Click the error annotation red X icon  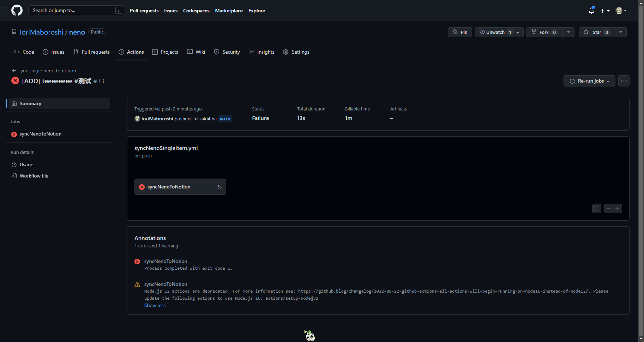pyautogui.click(x=137, y=262)
